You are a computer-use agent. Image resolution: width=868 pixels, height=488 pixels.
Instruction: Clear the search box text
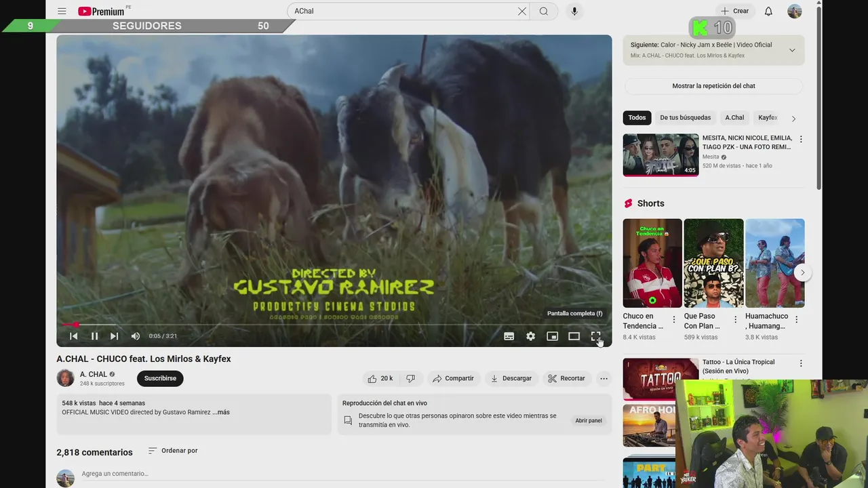pos(522,12)
